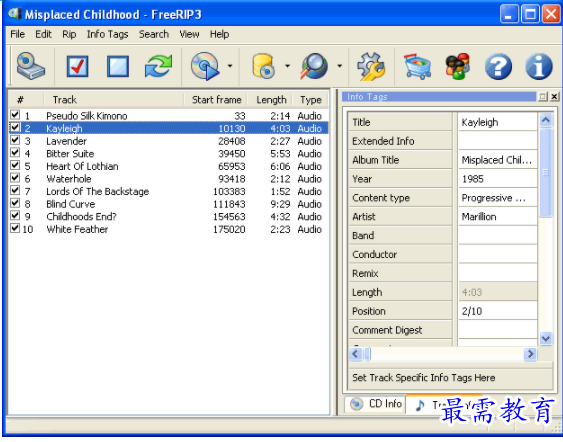Viewport: 563px width, 442px height.
Task: Expand the CD database dropdown arrow
Action: (287, 66)
